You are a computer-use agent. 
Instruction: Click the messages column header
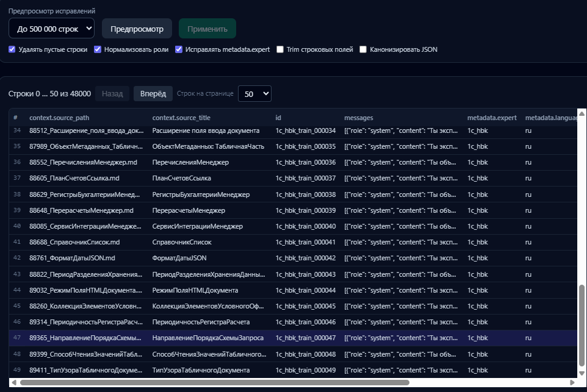[359, 118]
